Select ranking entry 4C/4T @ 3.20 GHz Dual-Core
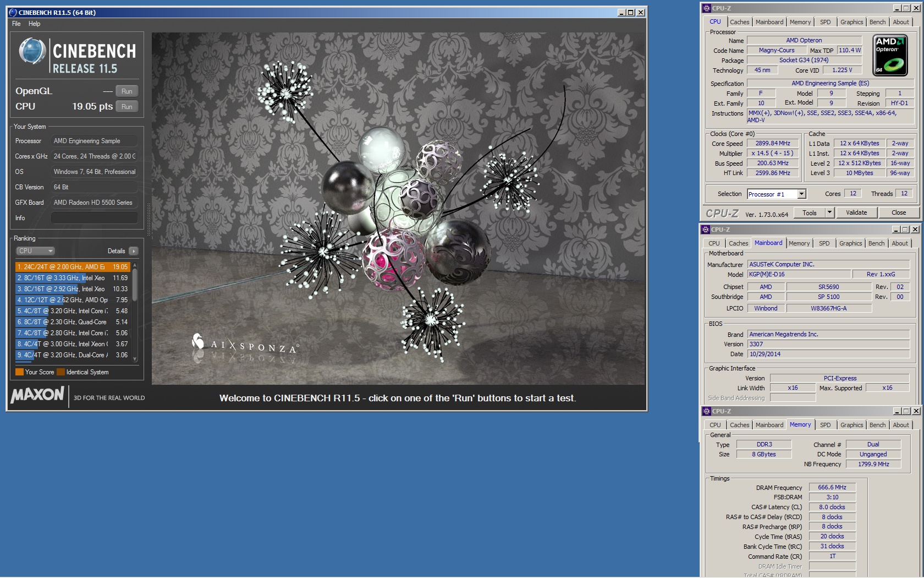This screenshot has height=578, width=924. tap(73, 355)
